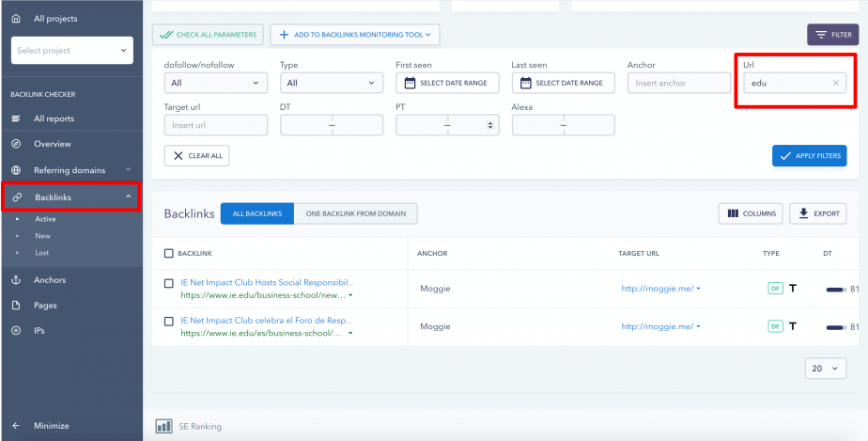The image size is (868, 441).
Task: Check the IE Net Impact Club celebra row
Action: pyautogui.click(x=169, y=322)
